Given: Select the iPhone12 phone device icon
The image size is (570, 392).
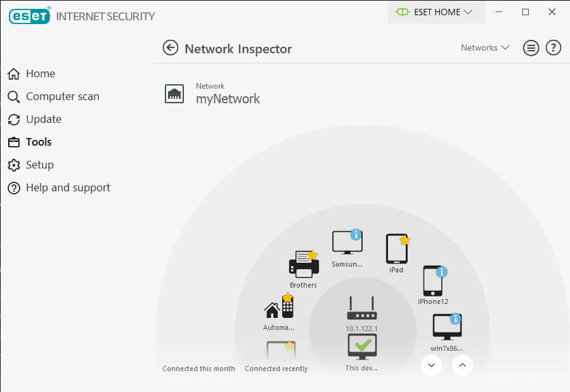Looking at the screenshot, I should pos(434,281).
